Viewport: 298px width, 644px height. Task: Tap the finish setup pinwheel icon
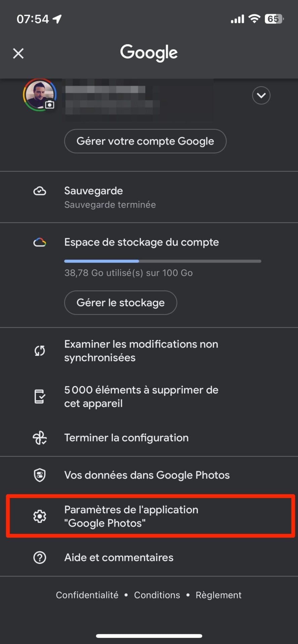40,438
